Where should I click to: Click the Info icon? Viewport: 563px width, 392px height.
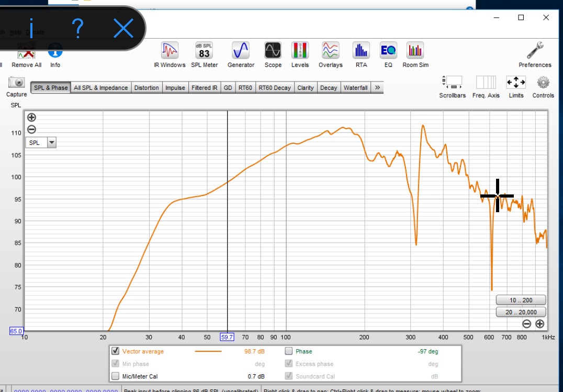click(x=55, y=55)
